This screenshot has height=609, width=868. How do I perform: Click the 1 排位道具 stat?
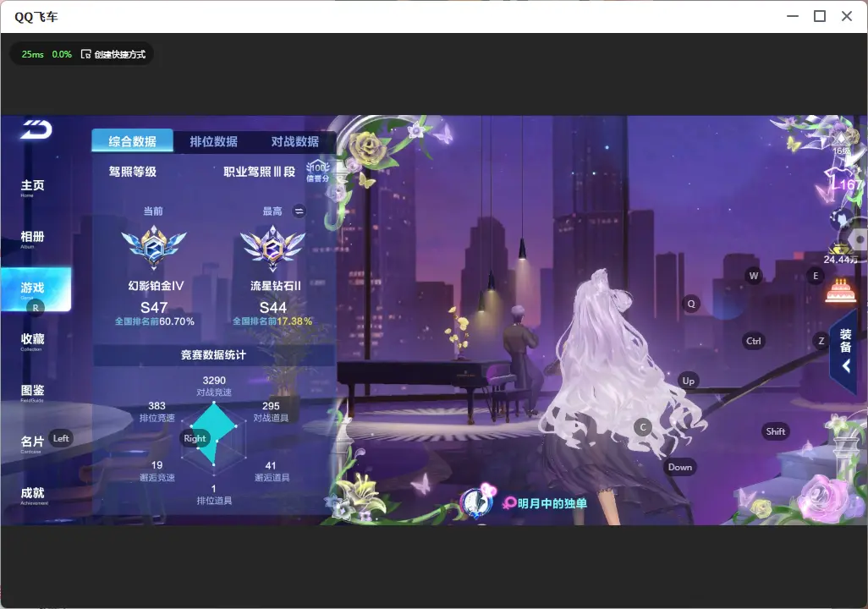(x=214, y=495)
